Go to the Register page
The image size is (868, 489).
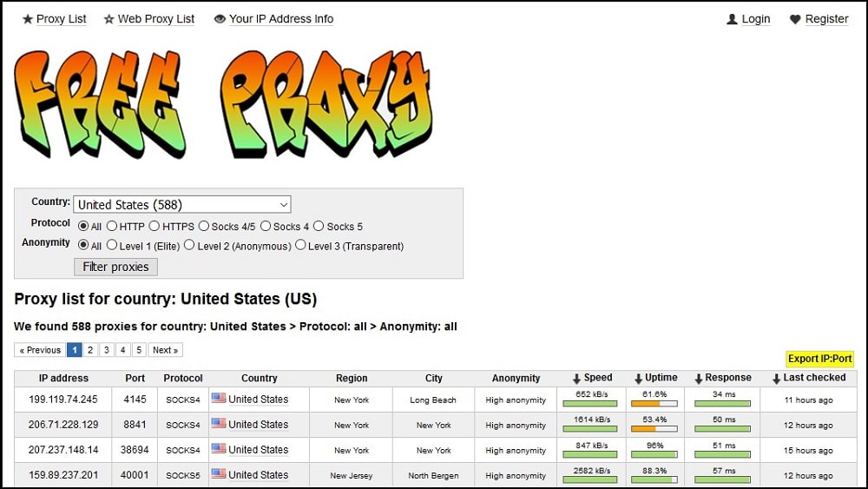point(826,19)
